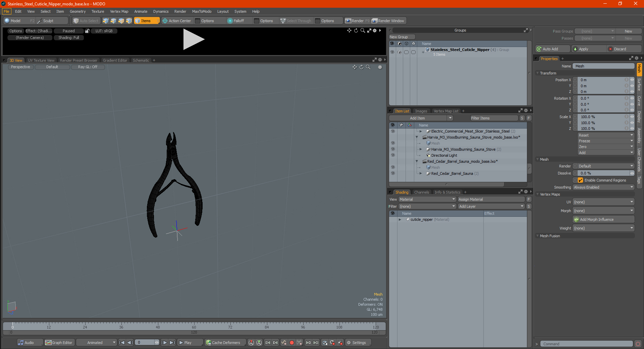This screenshot has height=349, width=644.
Task: Open the Render Window
Action: tap(388, 21)
